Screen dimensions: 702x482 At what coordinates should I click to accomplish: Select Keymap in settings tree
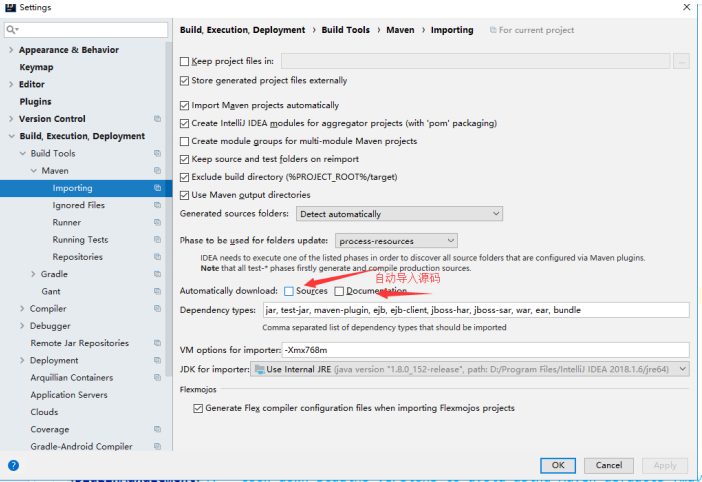(x=36, y=67)
